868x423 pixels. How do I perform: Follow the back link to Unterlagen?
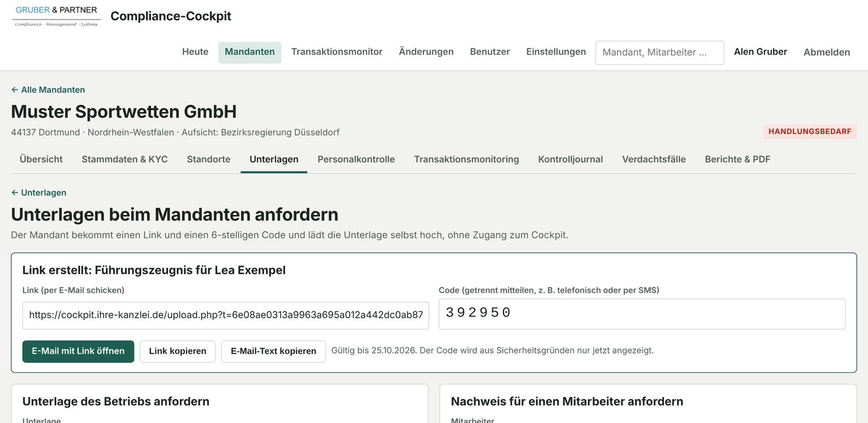(38, 193)
